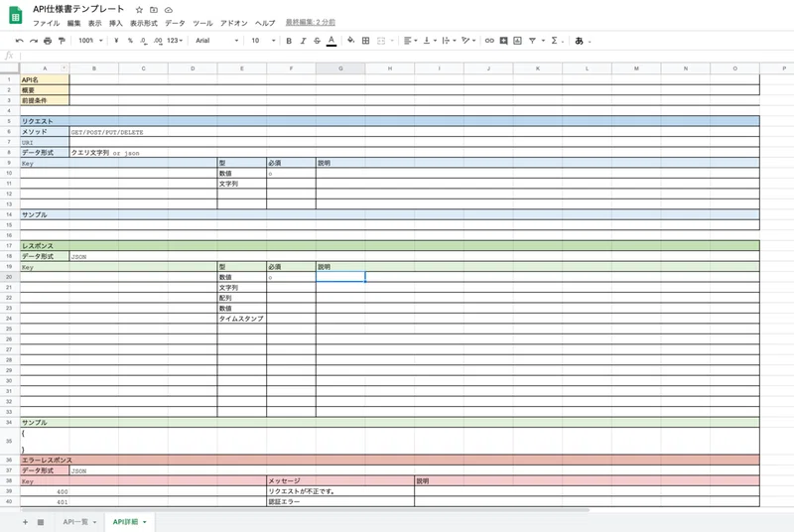
Task: Open the 挿入 menu
Action: point(116,23)
